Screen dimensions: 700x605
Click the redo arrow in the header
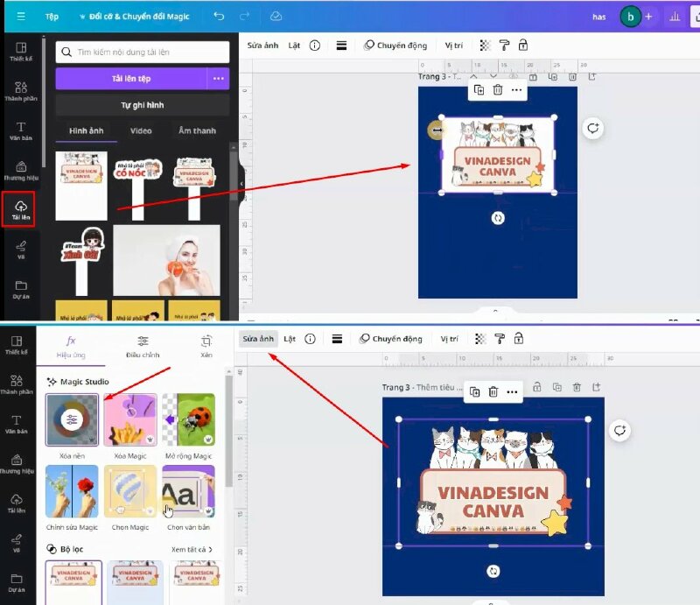(245, 16)
